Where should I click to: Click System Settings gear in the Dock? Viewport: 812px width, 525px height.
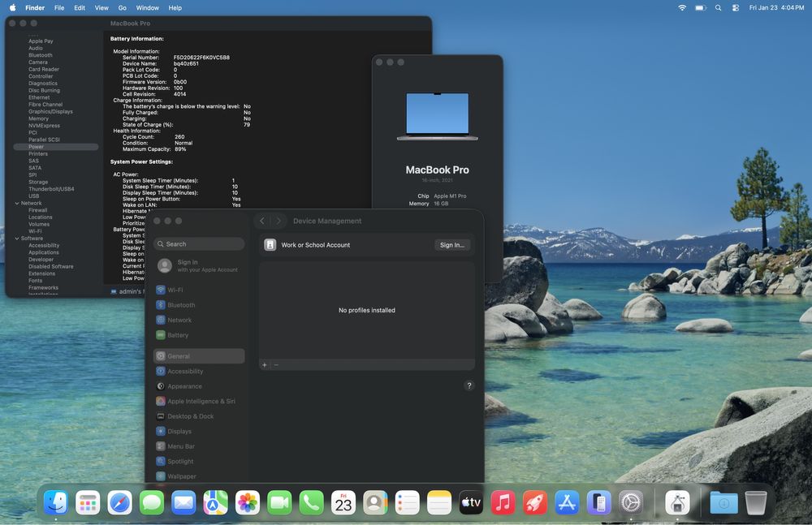[631, 502]
